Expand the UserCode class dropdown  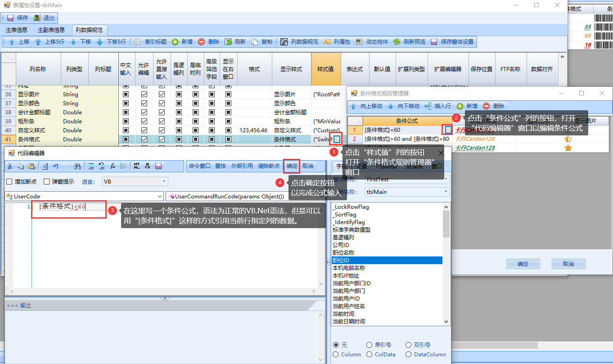click(160, 197)
